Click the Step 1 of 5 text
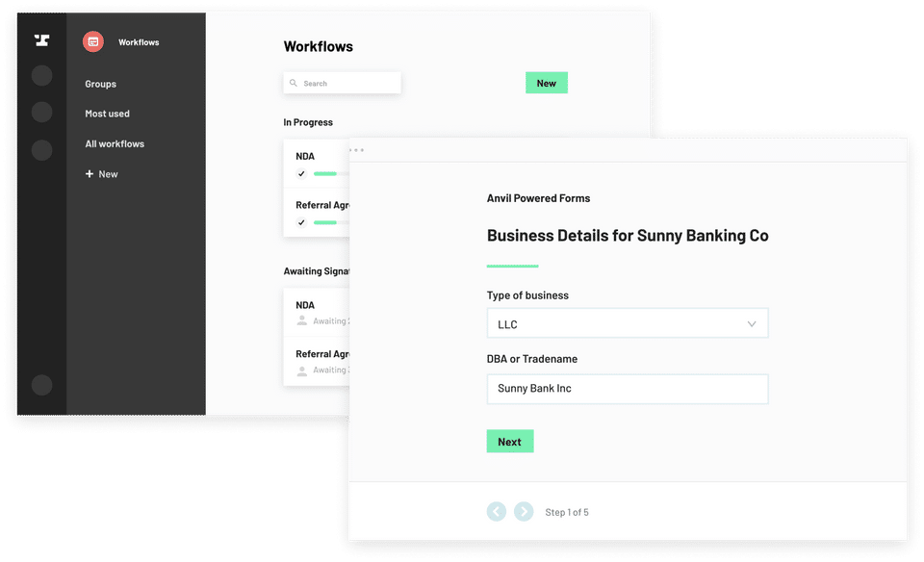Screen dimensions: 924x562 [x=566, y=513]
